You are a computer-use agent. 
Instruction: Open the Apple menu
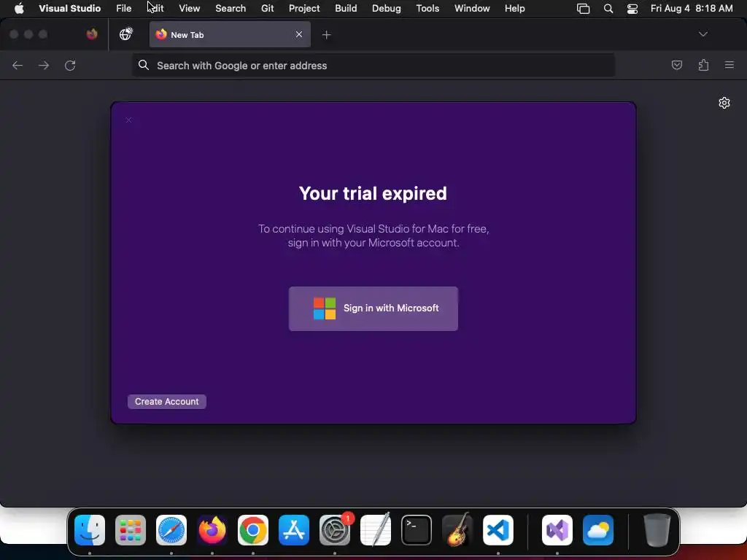point(19,8)
